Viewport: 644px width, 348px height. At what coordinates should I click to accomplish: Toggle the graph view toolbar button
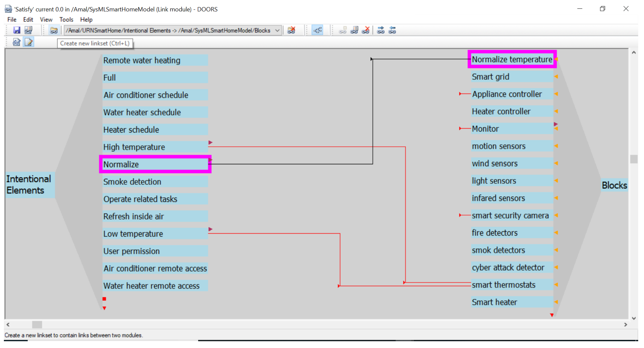(x=317, y=30)
